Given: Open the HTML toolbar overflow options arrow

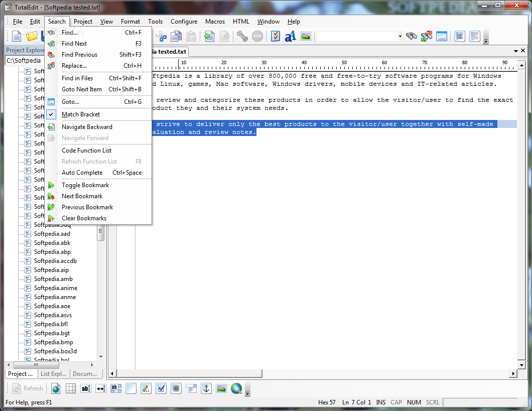Looking at the screenshot, I should pos(247,393).
